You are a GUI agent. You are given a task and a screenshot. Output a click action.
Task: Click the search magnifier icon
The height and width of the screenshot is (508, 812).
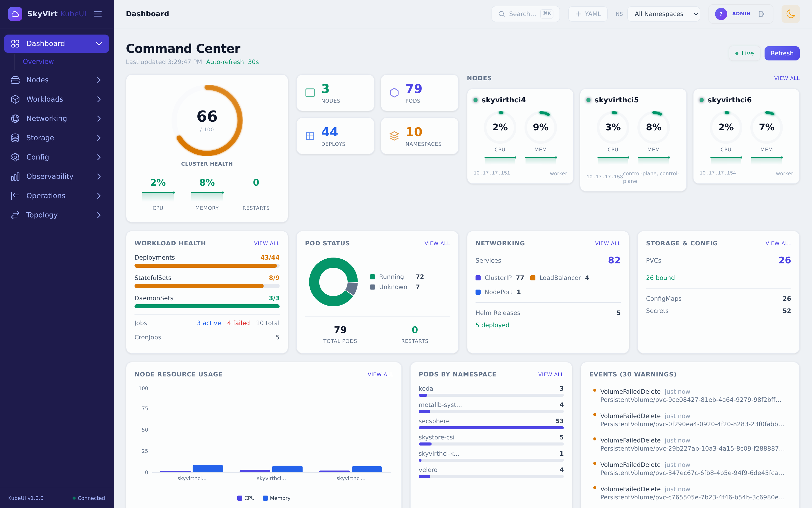click(501, 14)
